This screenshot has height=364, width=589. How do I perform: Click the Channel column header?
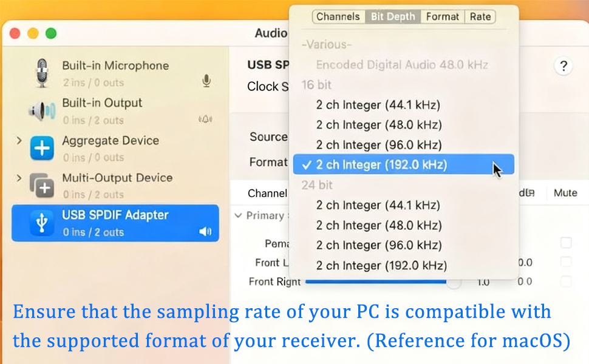pos(267,194)
